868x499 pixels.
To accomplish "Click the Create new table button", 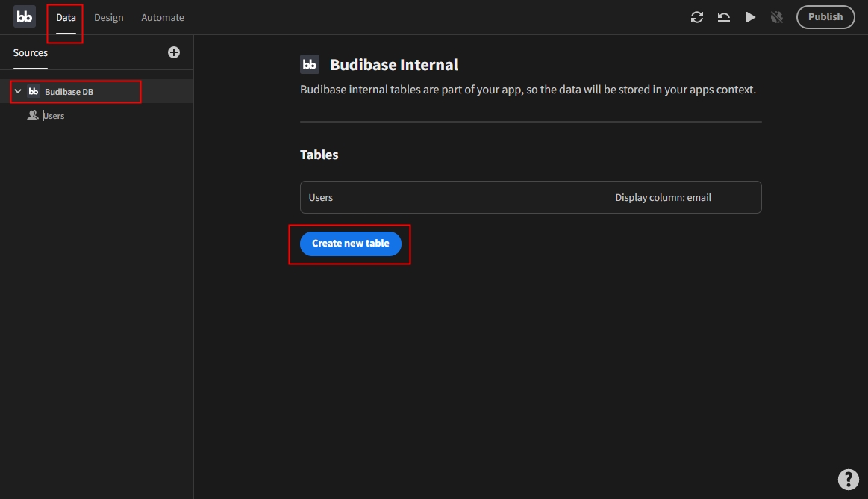I will pyautogui.click(x=350, y=244).
